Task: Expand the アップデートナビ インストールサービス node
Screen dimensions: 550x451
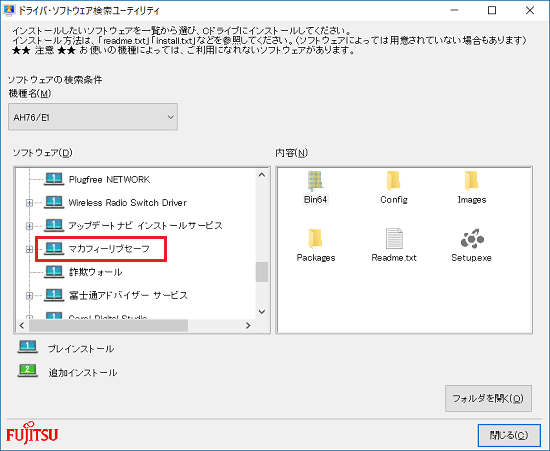Action: click(x=29, y=226)
